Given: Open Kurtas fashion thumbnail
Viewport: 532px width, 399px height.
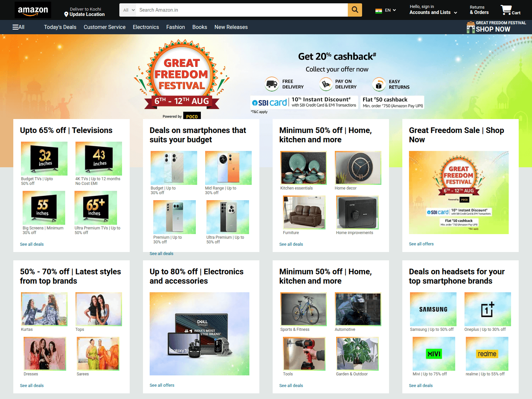Looking at the screenshot, I should pyautogui.click(x=44, y=309).
